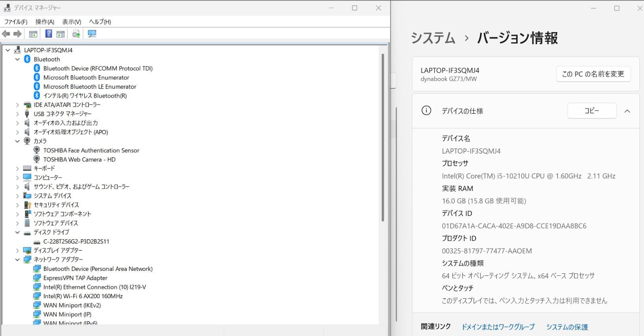Screen dimensions: 644x336
Task: Collapse the カメラ tree node
Action: [x=17, y=141]
